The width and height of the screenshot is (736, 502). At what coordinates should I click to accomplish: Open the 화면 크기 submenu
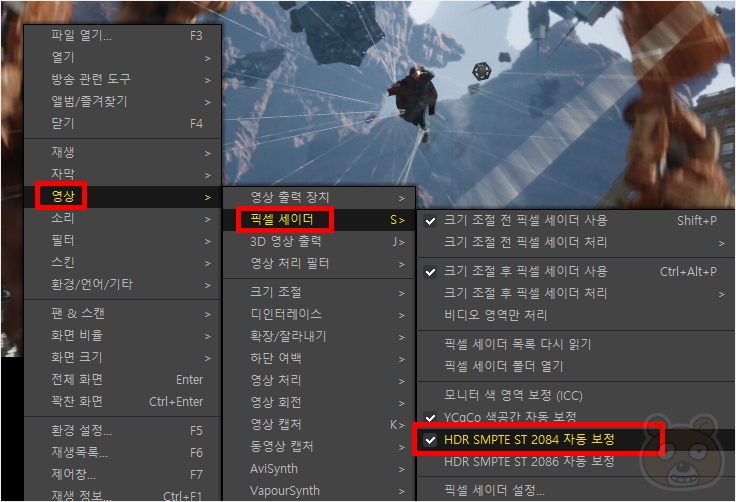click(123, 358)
